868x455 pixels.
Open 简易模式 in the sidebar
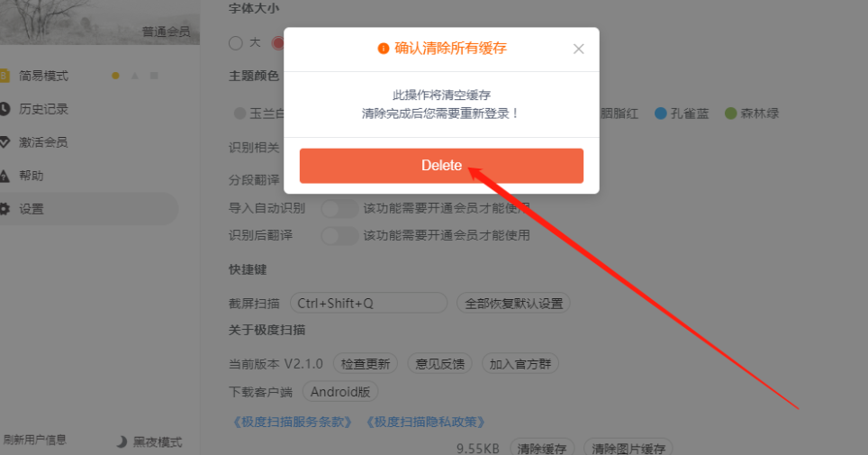pos(44,76)
